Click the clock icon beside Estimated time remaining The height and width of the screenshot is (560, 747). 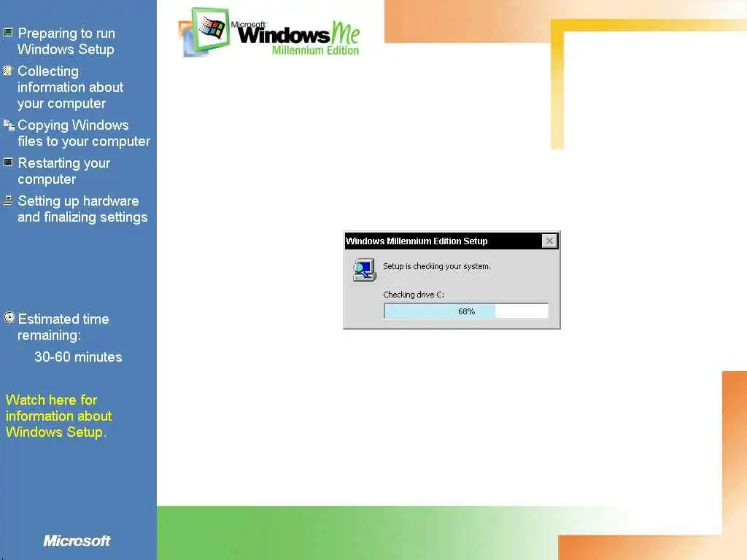tap(9, 318)
